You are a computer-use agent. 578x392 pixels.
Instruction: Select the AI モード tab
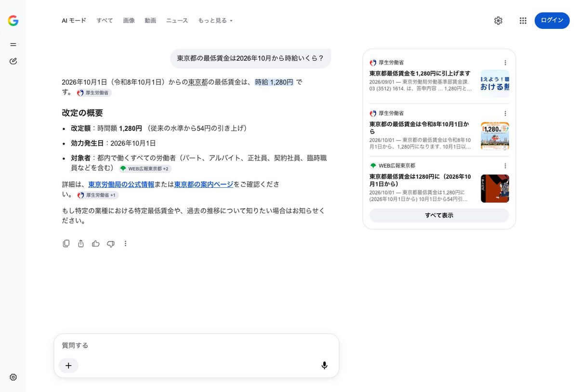pos(74,21)
